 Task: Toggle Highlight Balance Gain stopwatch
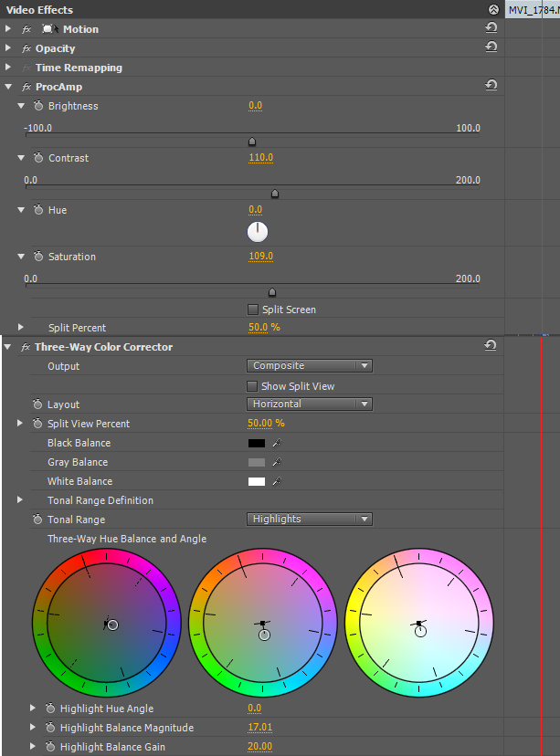pos(50,746)
